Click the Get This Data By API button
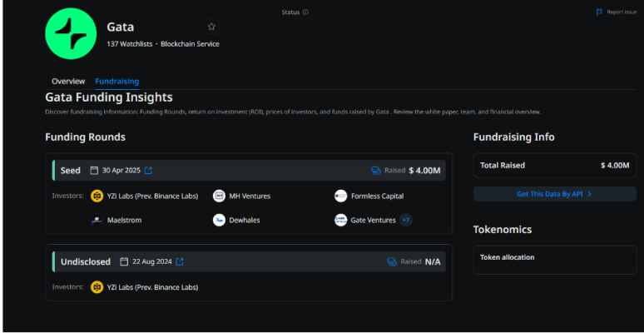Image resolution: width=644 pixels, height=333 pixels. click(x=554, y=194)
